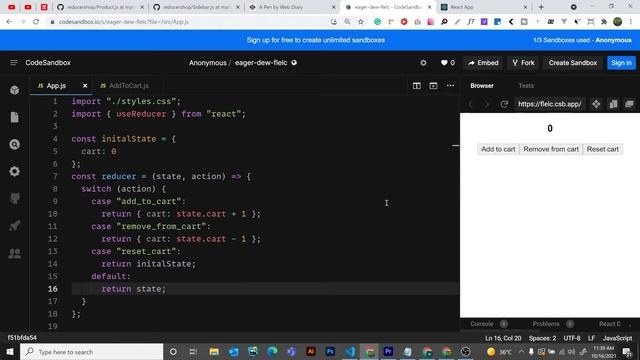This screenshot has width=640, height=360.
Task: Open the CodeSandbox hamburger menu
Action: click(13, 62)
